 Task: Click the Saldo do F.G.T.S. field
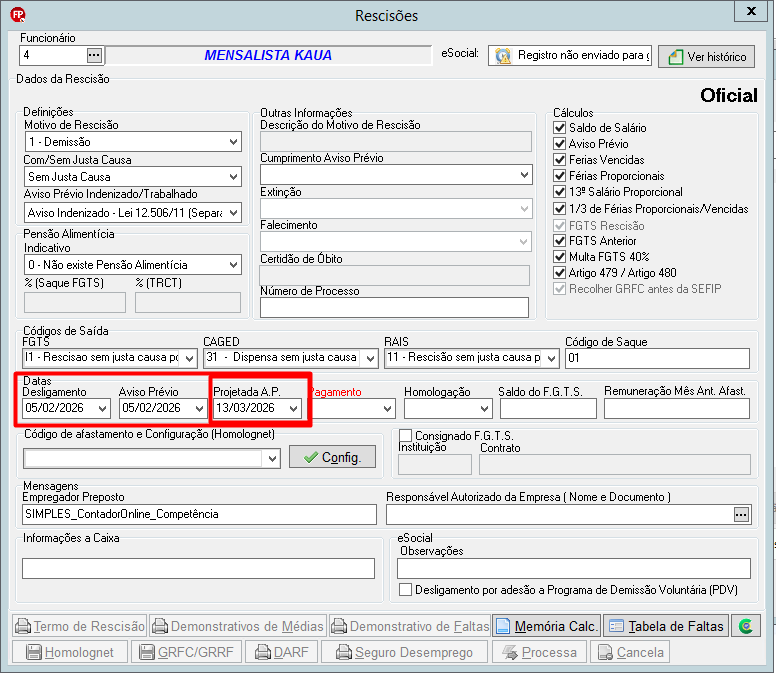pos(548,409)
